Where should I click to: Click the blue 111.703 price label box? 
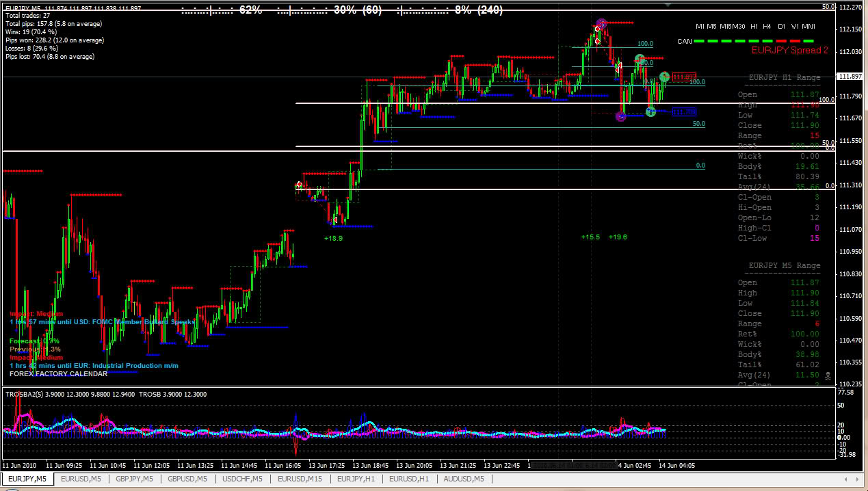click(x=684, y=111)
